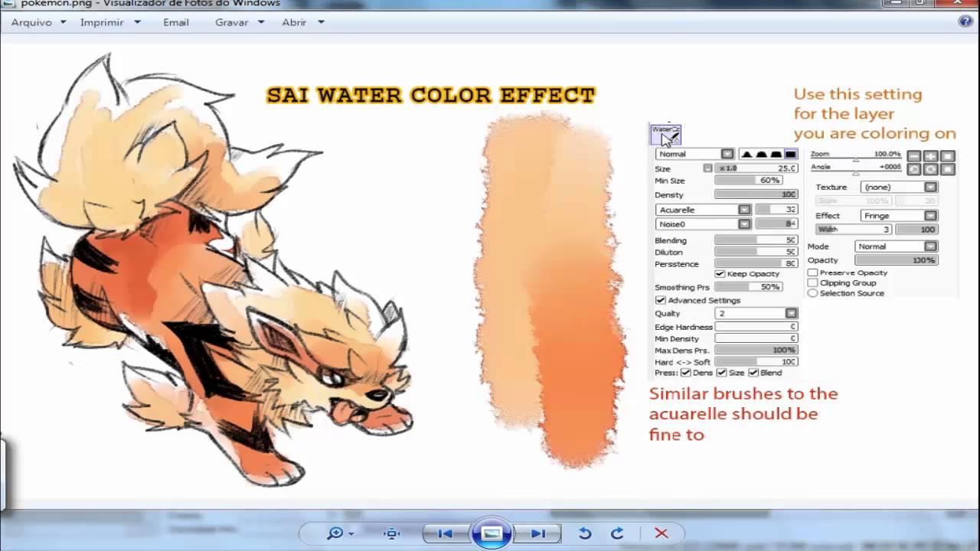
Task: Show the next image
Action: click(x=537, y=533)
